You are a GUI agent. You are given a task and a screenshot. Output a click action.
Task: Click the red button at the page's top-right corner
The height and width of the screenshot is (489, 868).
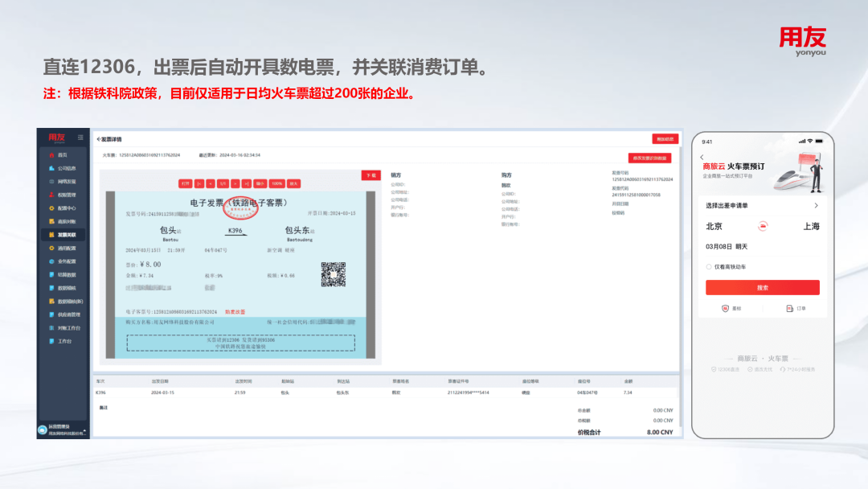point(665,139)
